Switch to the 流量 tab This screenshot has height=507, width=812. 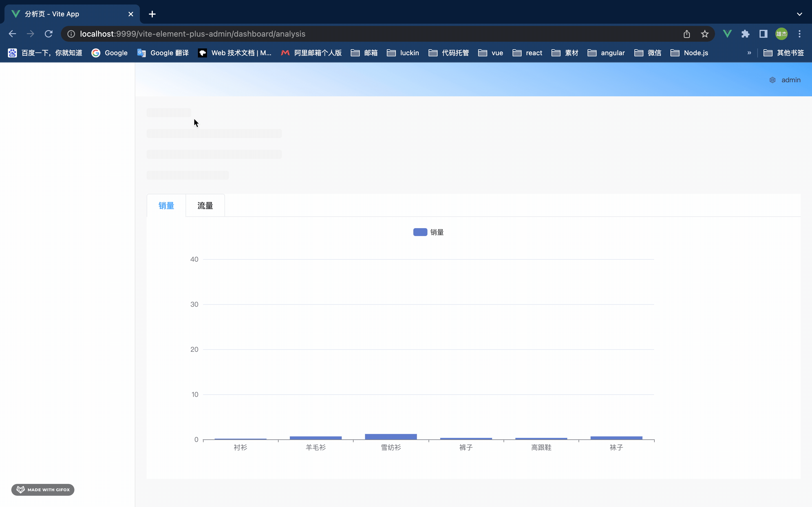(x=205, y=206)
